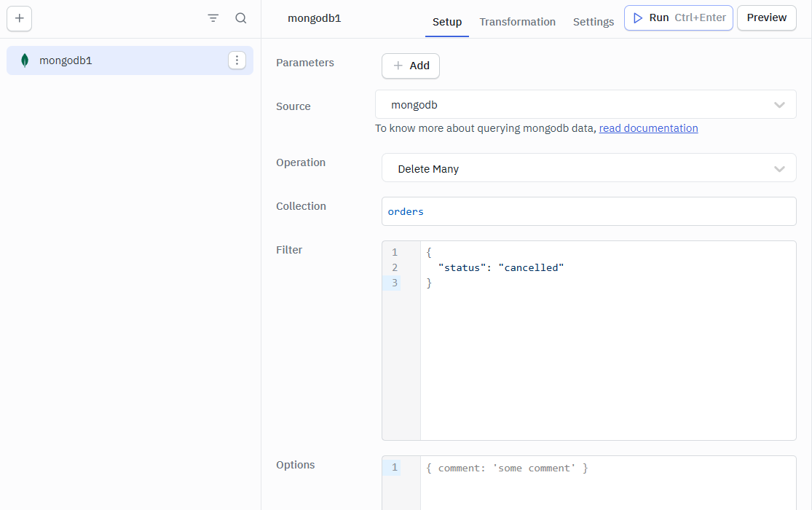
Task: Follow the read documentation link
Action: (x=648, y=128)
